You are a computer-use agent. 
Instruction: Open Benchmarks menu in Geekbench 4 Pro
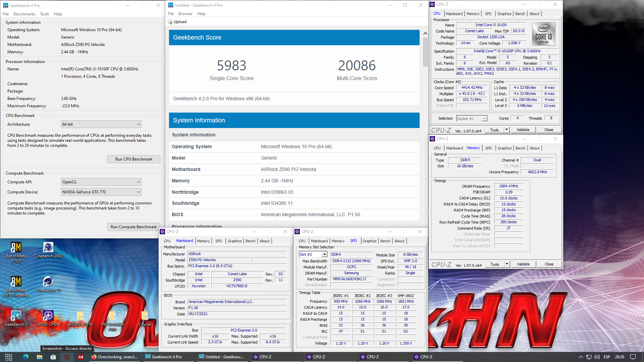[x=24, y=14]
